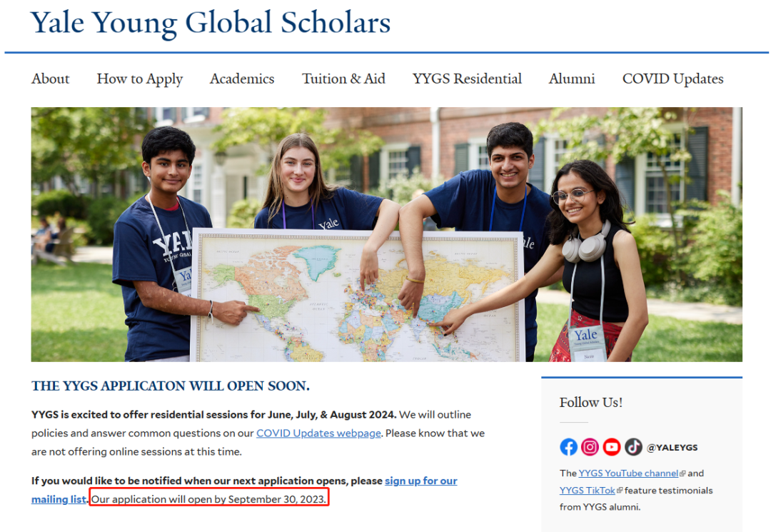Click the COVID Updates webpage link
Screen dimensions: 771x532
coord(318,433)
